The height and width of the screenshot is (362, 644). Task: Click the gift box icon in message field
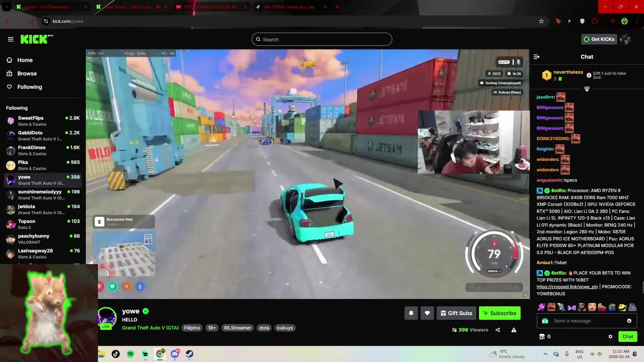click(x=545, y=321)
